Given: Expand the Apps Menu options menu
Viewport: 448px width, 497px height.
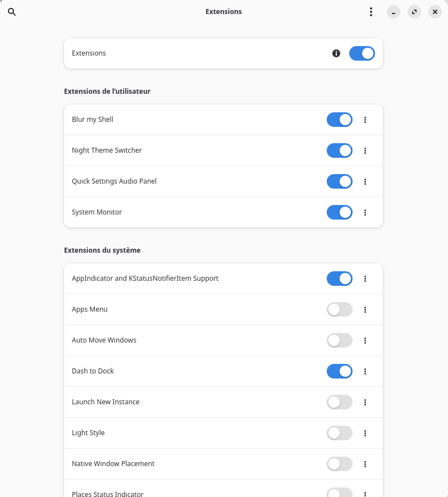Looking at the screenshot, I should (365, 309).
